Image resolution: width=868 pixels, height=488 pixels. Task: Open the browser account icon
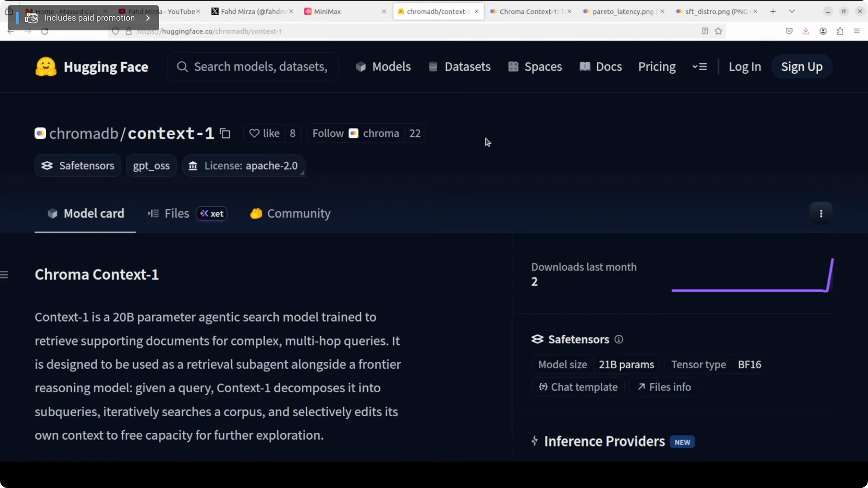pos(823,31)
